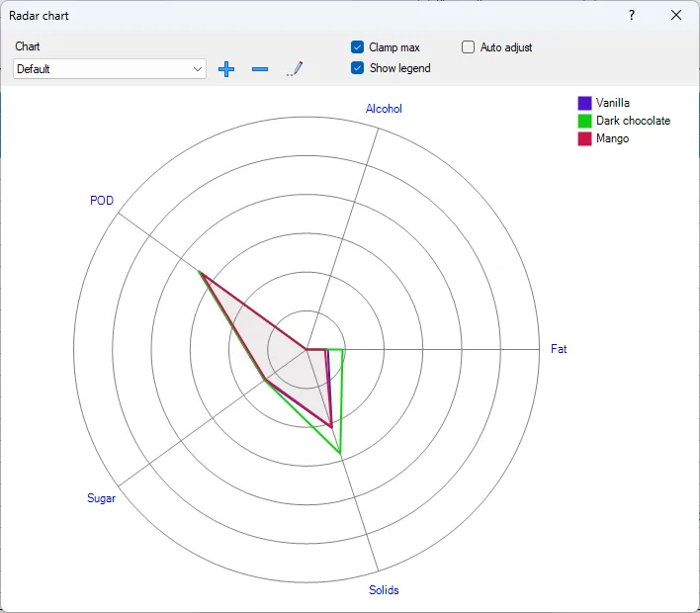Close the Radar chart dialog
This screenshot has height=613, width=700.
coord(676,15)
